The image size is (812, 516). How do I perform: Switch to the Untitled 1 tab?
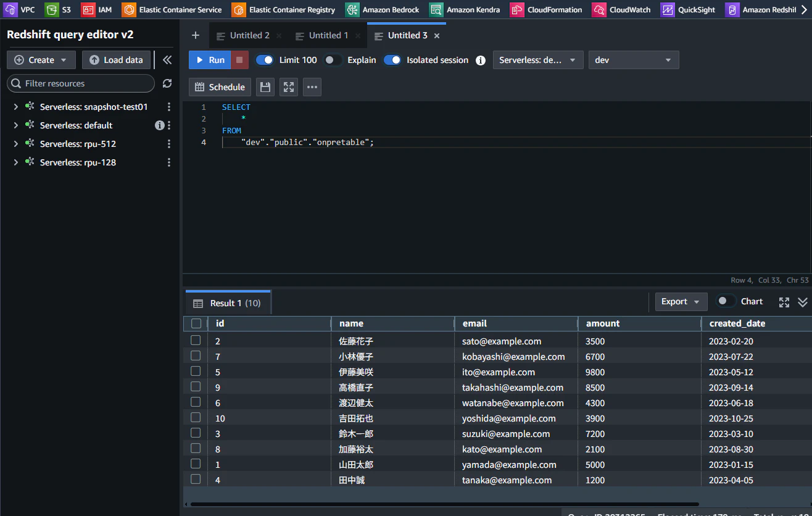pos(322,36)
